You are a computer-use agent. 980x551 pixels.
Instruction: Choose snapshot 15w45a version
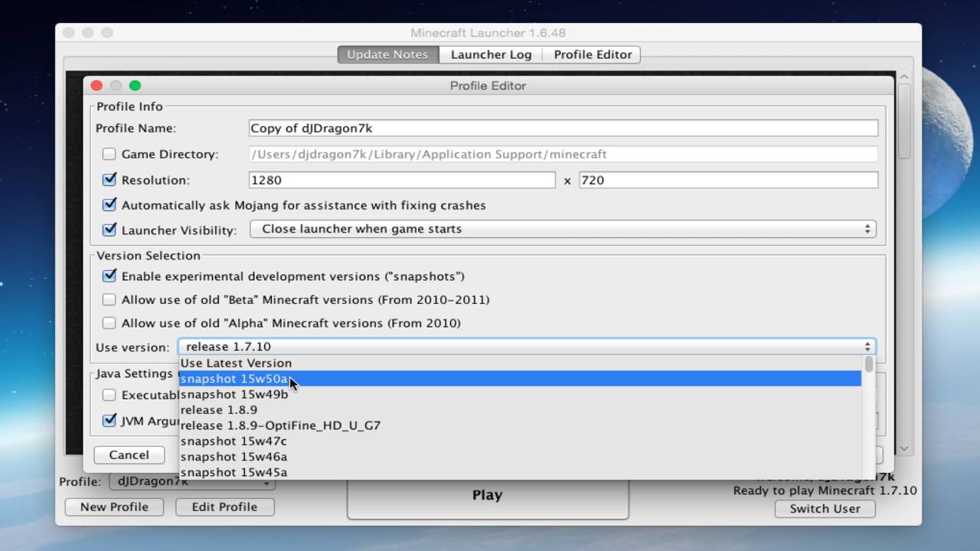[x=521, y=472]
